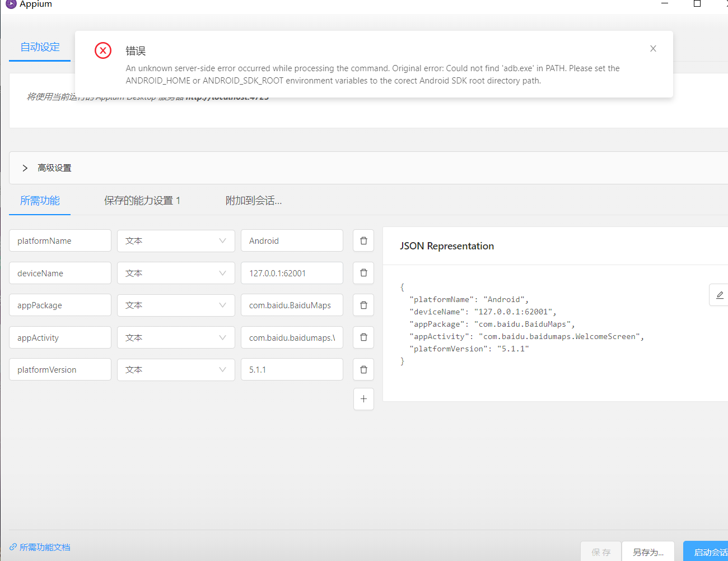Click the 5.1.1 value field
The width and height of the screenshot is (728, 561).
point(292,369)
